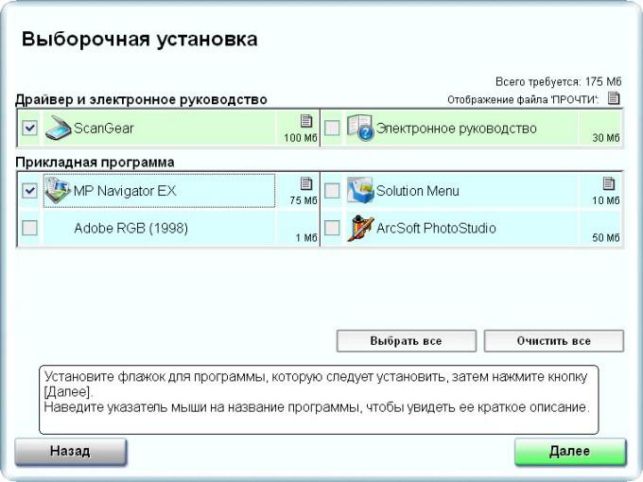The height and width of the screenshot is (482, 643).
Task: Select the 'ScanGear' label
Action: coord(104,128)
